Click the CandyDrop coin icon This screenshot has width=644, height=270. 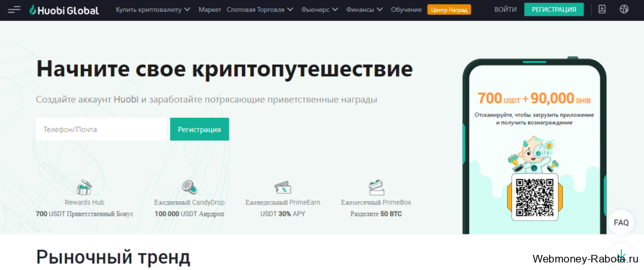[x=189, y=188]
